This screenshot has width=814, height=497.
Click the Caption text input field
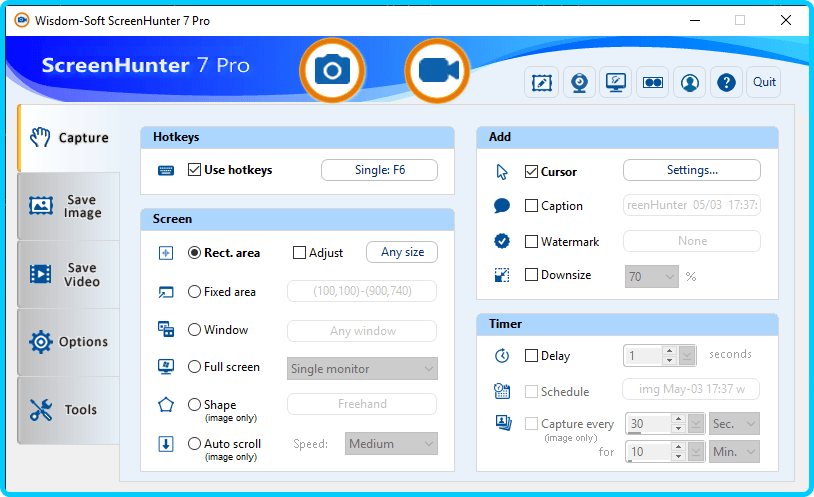[691, 205]
